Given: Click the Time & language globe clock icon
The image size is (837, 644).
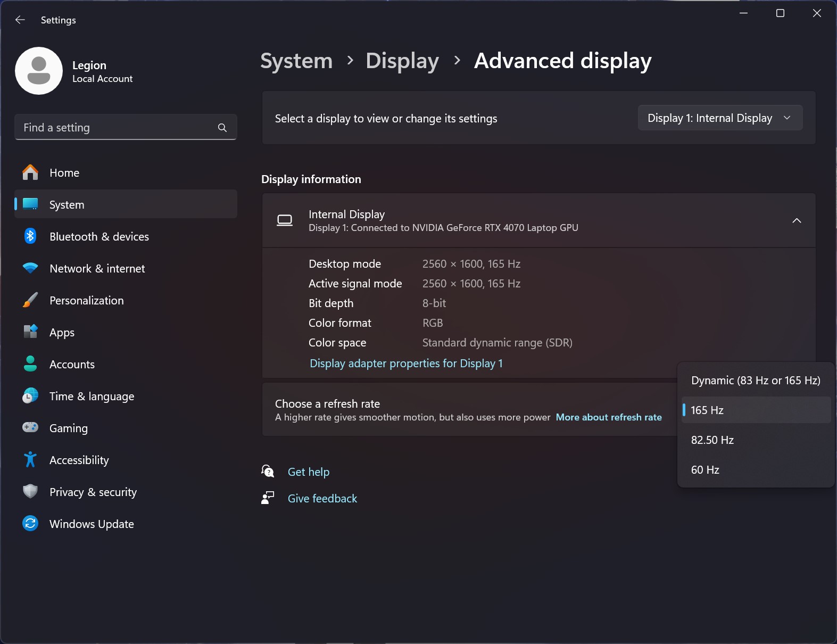Looking at the screenshot, I should (30, 396).
